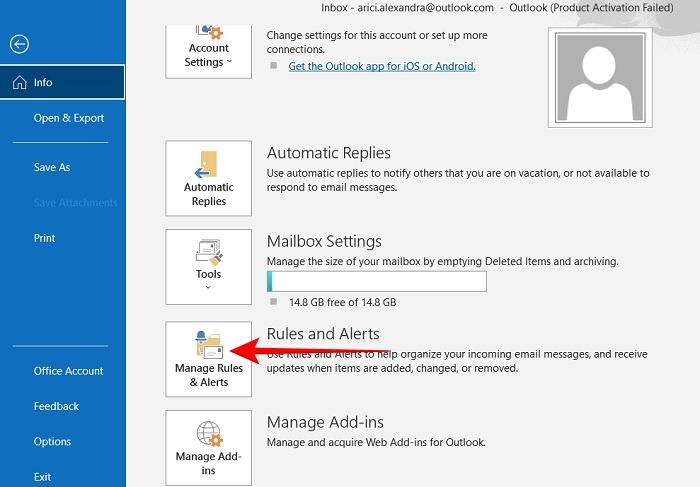
Task: Open the Print page
Action: [x=45, y=238]
